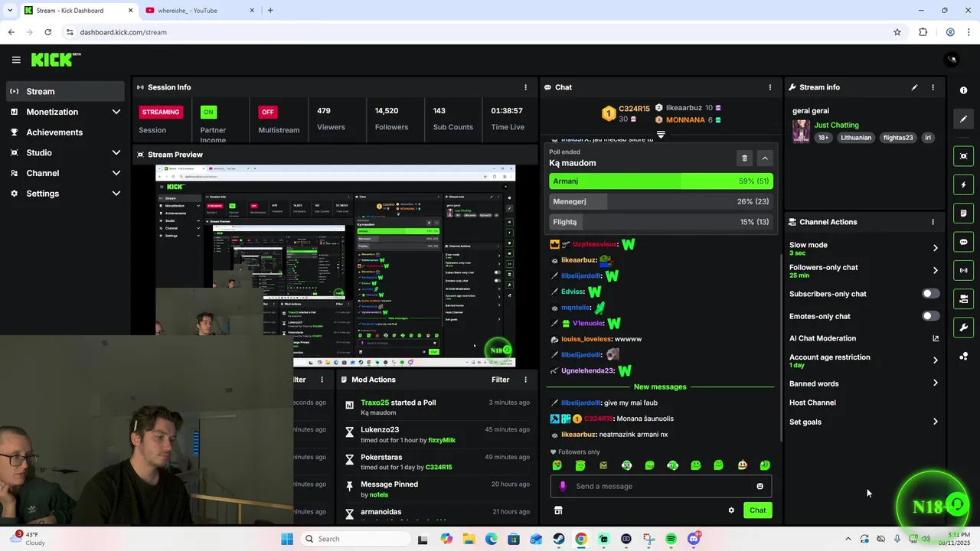Click the broadcast signal icon in right rail
The width and height of the screenshot is (980, 551).
[x=963, y=270]
